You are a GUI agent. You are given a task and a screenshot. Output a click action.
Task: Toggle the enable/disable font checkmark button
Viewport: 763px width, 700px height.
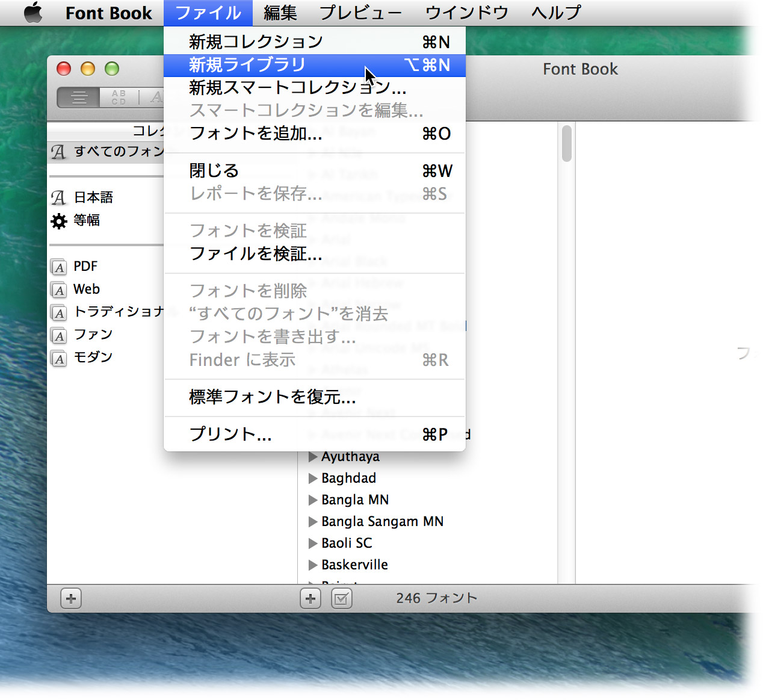(342, 599)
